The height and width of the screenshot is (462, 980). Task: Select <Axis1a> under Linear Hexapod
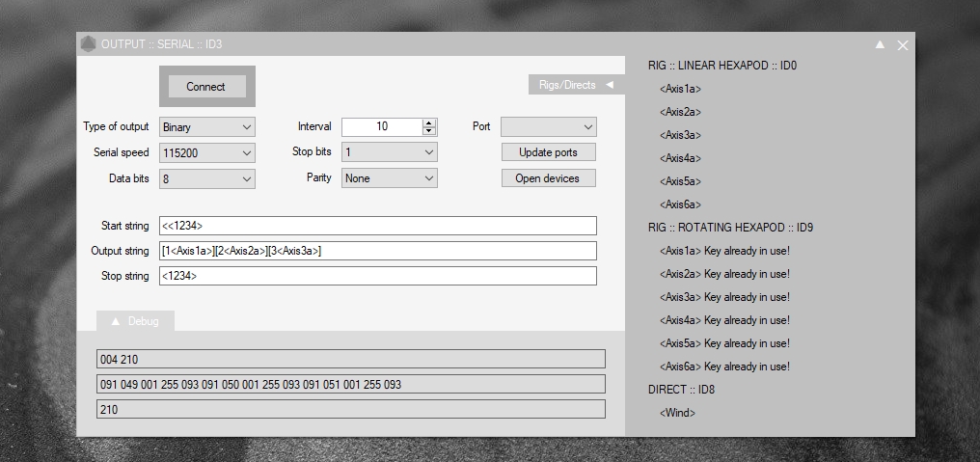(680, 89)
